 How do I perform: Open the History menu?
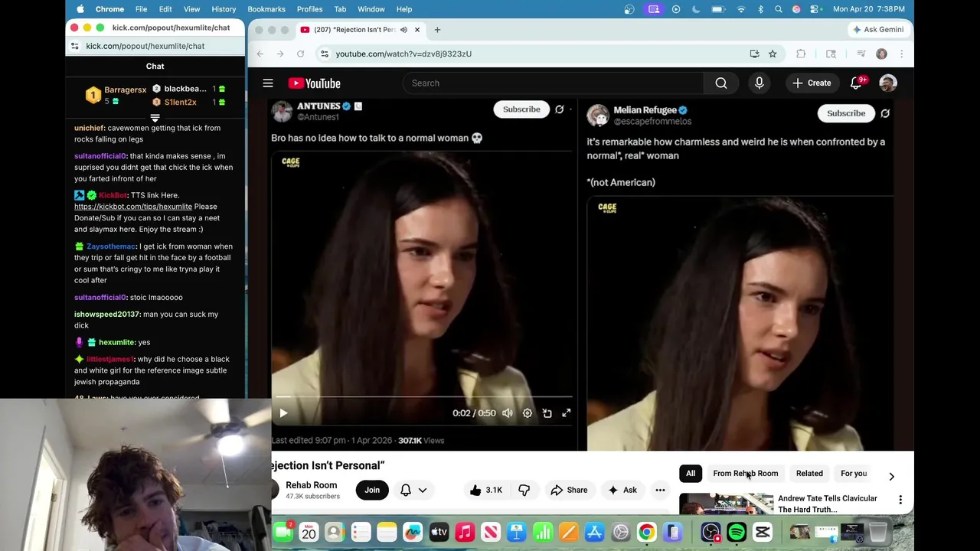pos(224,9)
